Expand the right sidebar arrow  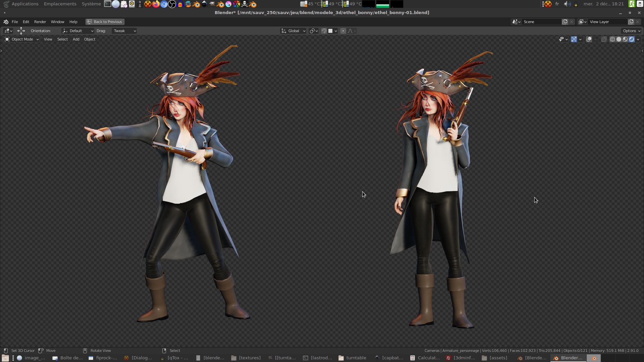(642, 51)
